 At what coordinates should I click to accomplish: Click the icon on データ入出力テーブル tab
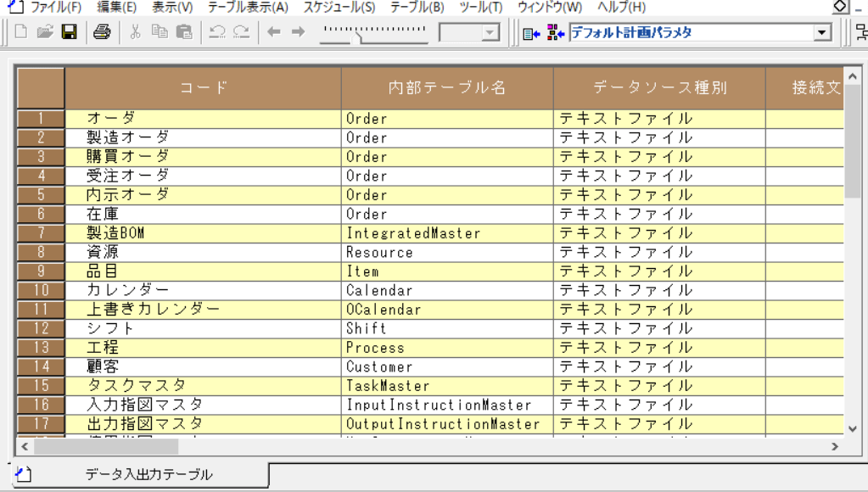coord(24,474)
